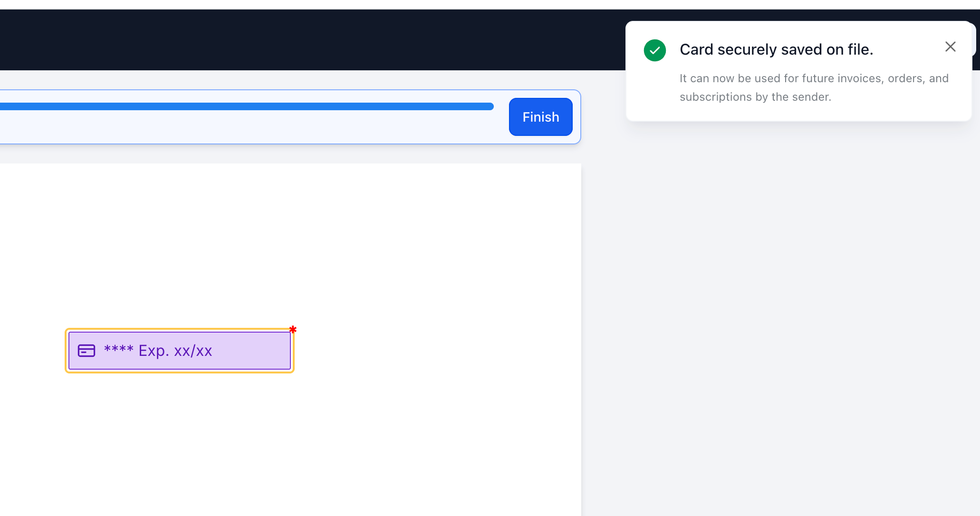The image size is (980, 516).
Task: Click the X to dismiss the notification
Action: coord(950,47)
